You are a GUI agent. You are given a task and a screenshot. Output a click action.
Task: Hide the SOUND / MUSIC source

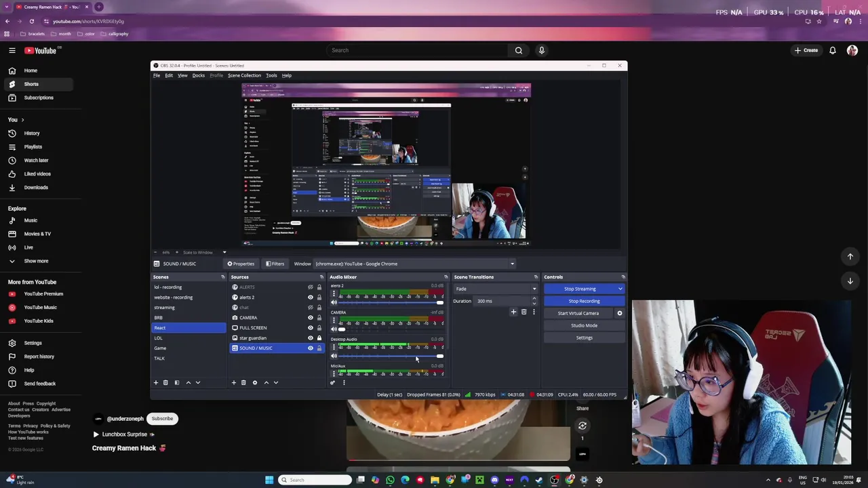click(x=311, y=348)
